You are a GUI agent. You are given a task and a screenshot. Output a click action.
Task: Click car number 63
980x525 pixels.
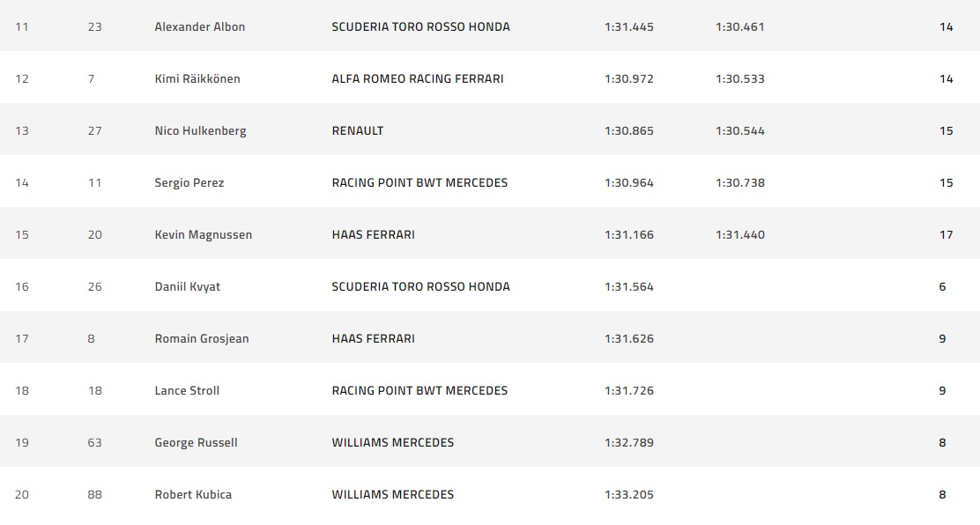(94, 442)
